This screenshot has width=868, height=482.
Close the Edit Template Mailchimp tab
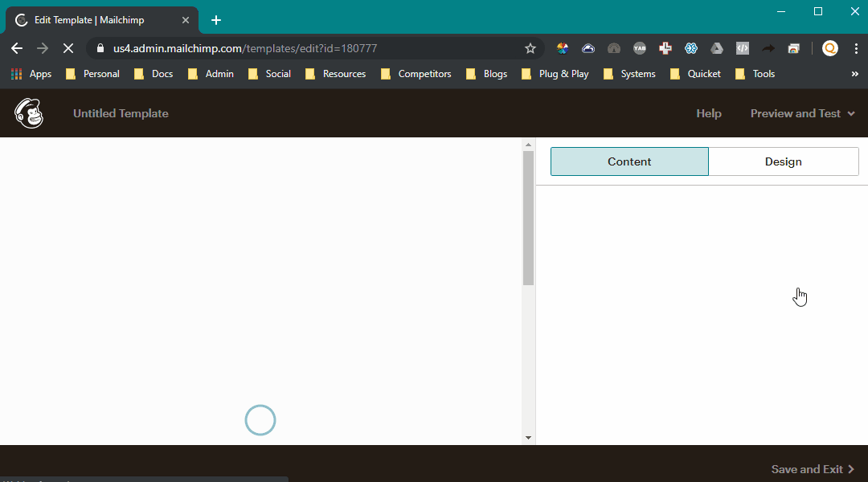186,20
